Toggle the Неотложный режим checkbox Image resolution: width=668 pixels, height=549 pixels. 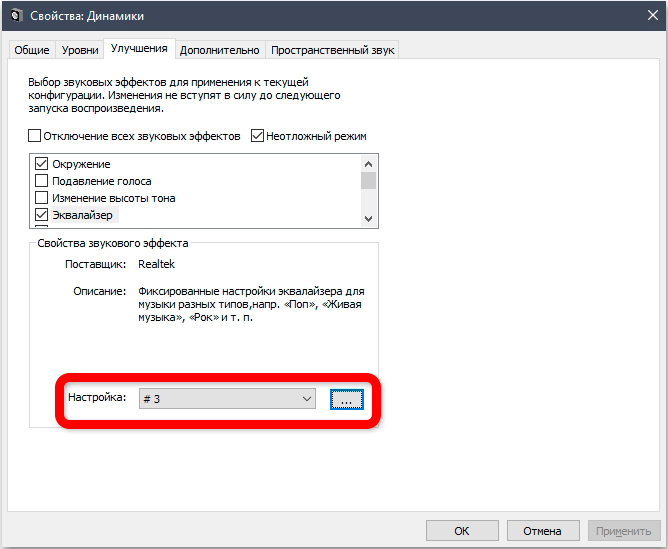[x=257, y=136]
